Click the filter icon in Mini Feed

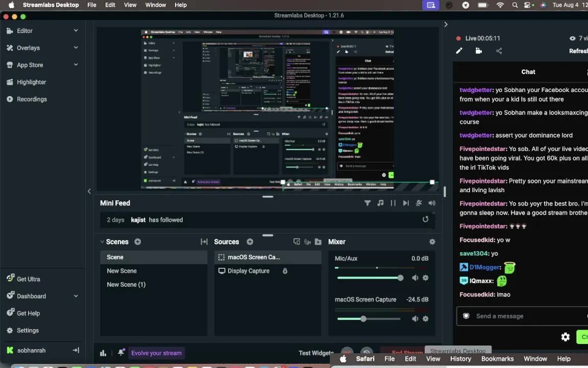[x=367, y=203]
